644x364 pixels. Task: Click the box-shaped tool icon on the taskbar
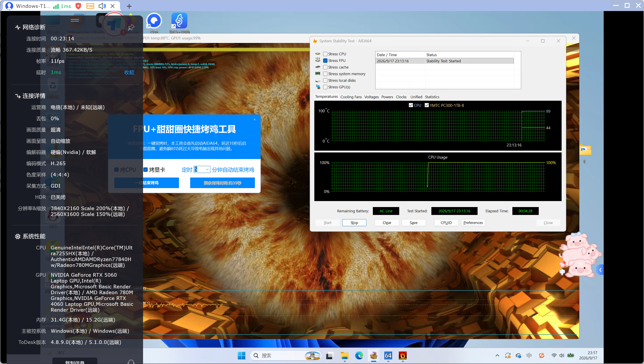[x=374, y=355]
